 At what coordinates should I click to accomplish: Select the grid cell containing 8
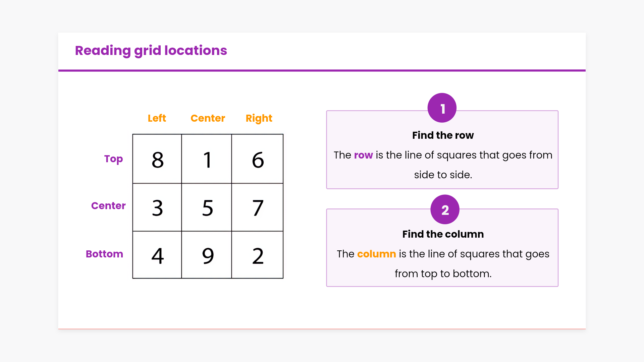(157, 159)
